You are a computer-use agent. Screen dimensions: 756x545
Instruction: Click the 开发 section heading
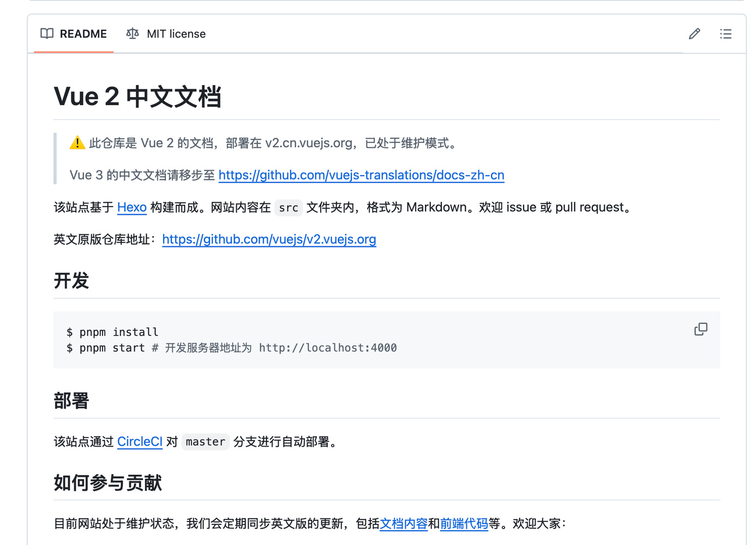pyautogui.click(x=71, y=281)
